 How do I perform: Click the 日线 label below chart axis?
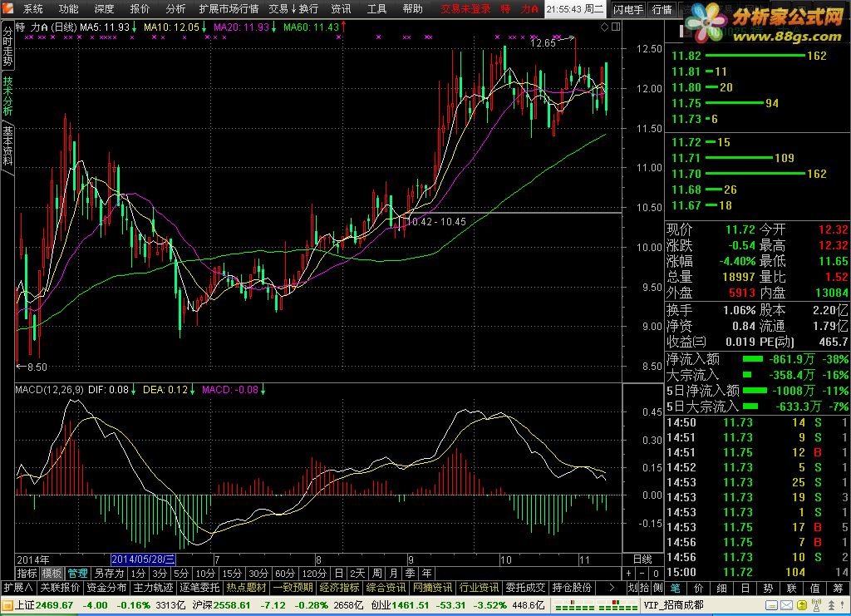(x=642, y=559)
